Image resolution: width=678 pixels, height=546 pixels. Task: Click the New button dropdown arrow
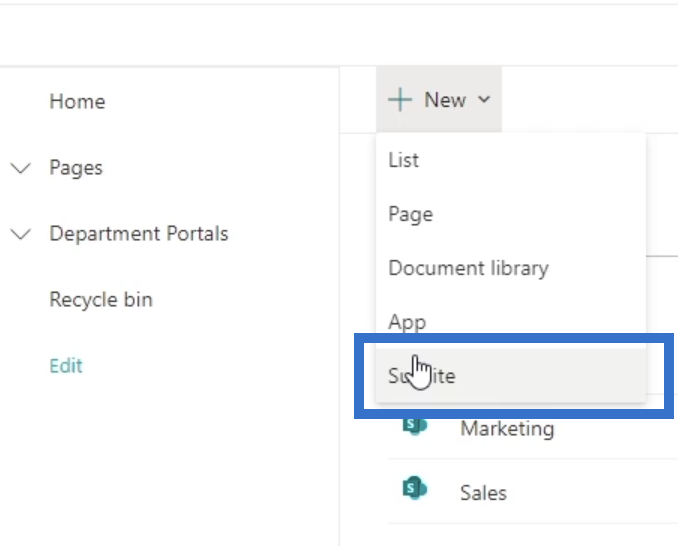click(x=485, y=100)
